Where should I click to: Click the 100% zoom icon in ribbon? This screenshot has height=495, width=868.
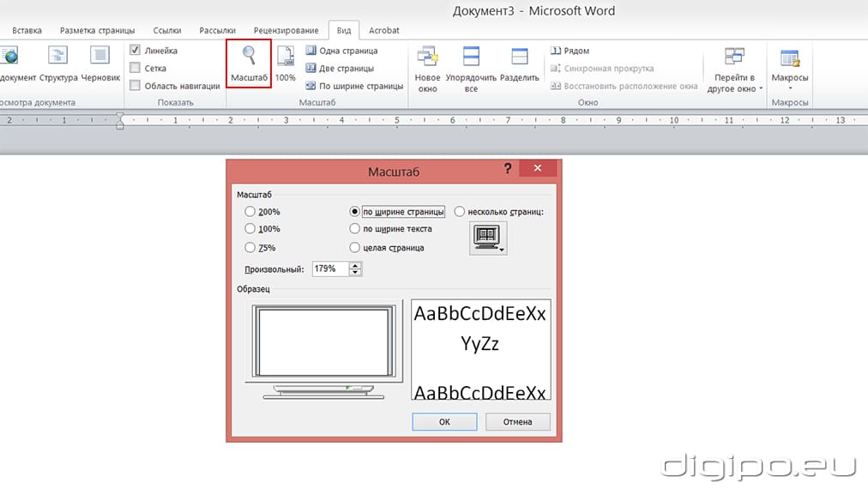point(286,57)
